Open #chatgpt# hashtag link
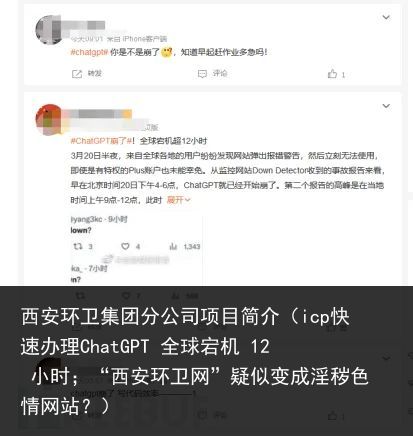The width and height of the screenshot is (413, 436). pyautogui.click(x=89, y=52)
